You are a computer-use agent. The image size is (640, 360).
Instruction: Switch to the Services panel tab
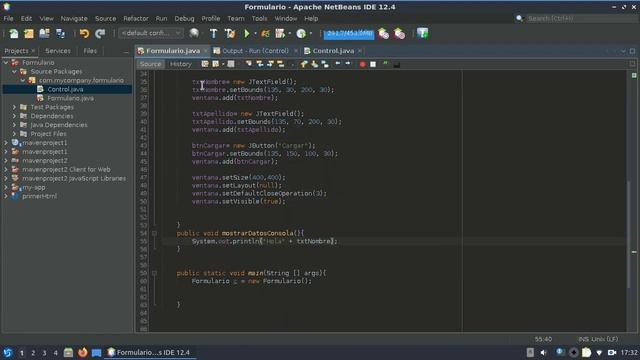(58, 51)
